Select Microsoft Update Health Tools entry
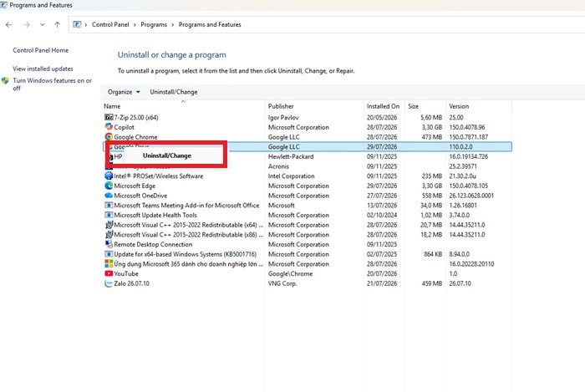The width and height of the screenshot is (585, 392). pyautogui.click(x=155, y=215)
